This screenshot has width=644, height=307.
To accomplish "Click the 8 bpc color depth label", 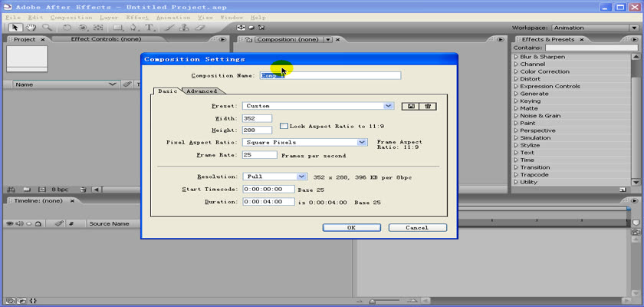I will 60,190.
